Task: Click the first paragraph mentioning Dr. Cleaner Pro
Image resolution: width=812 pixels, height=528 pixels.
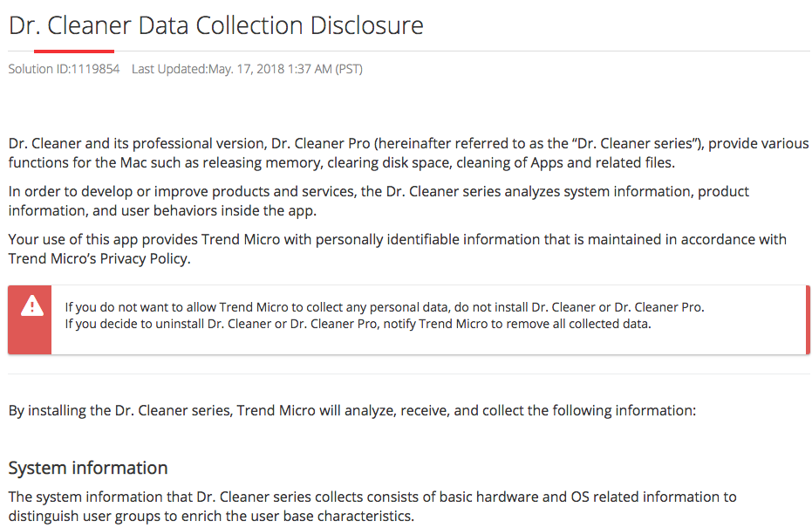Action: pyautogui.click(x=408, y=153)
